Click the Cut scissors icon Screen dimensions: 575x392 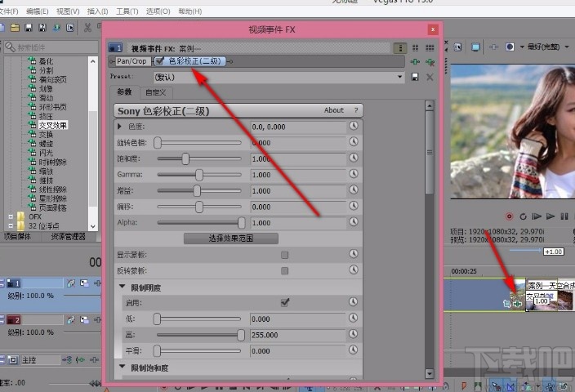pos(87,28)
